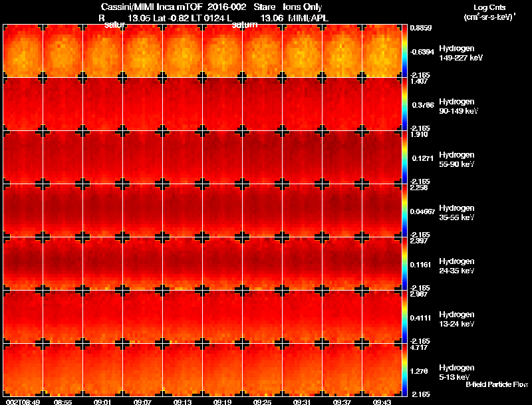Click the 'Lat -0.82' header value
This screenshot has width=532, height=405.
tap(172, 19)
